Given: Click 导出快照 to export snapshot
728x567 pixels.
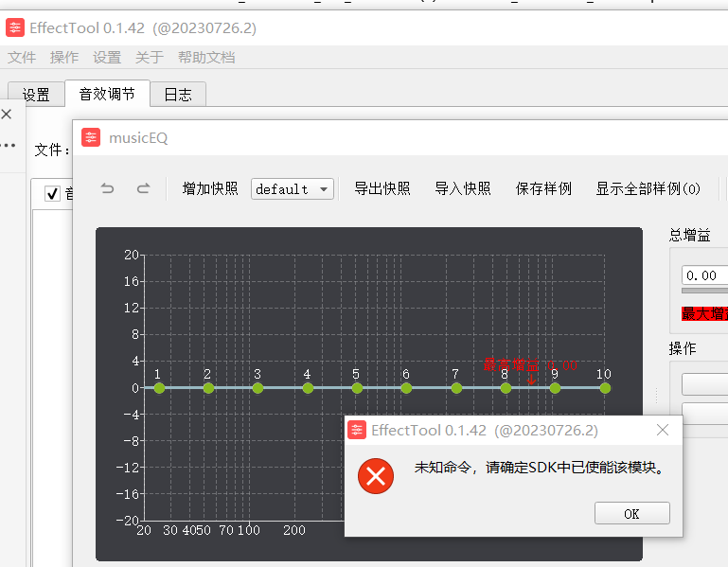Looking at the screenshot, I should (x=382, y=188).
